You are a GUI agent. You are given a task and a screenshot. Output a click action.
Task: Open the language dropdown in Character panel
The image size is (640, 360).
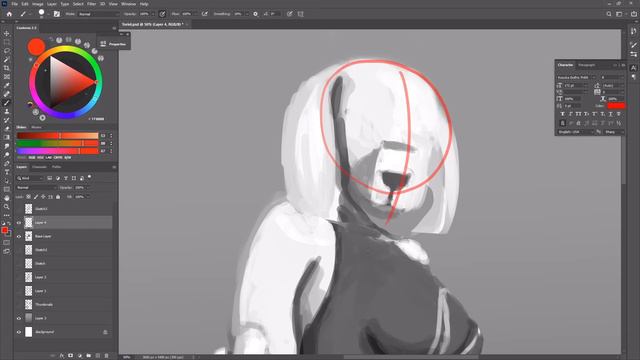575,132
